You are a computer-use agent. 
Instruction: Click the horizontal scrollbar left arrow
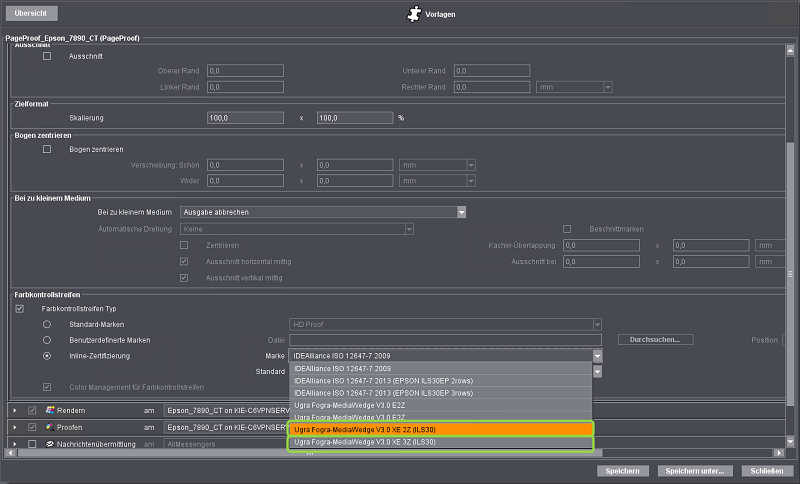11,452
